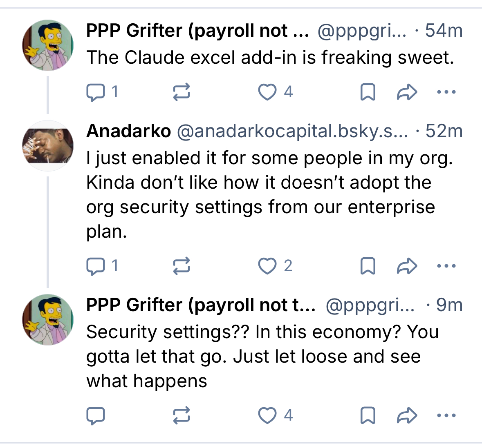Repost the "In this economy?" post
Screen dimensions: 482x448
tap(181, 415)
